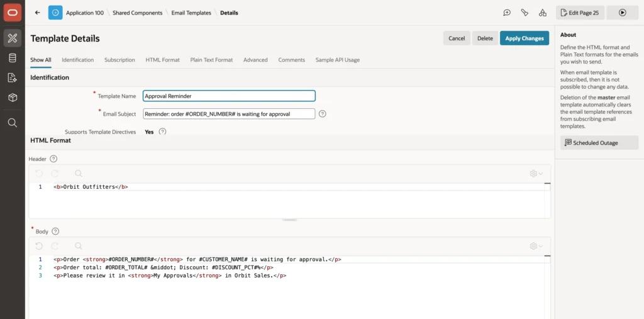Open help for Supports Template Directives
This screenshot has width=644, height=319.
[x=162, y=132]
